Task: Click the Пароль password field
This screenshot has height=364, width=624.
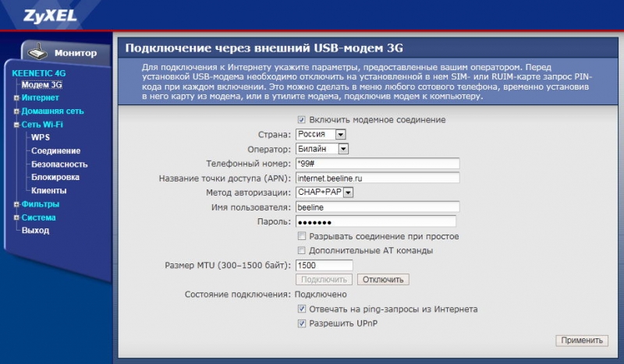Action: 376,221
